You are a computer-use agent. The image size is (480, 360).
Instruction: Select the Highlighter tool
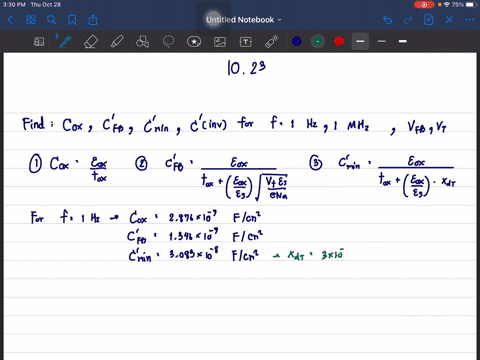(117, 42)
